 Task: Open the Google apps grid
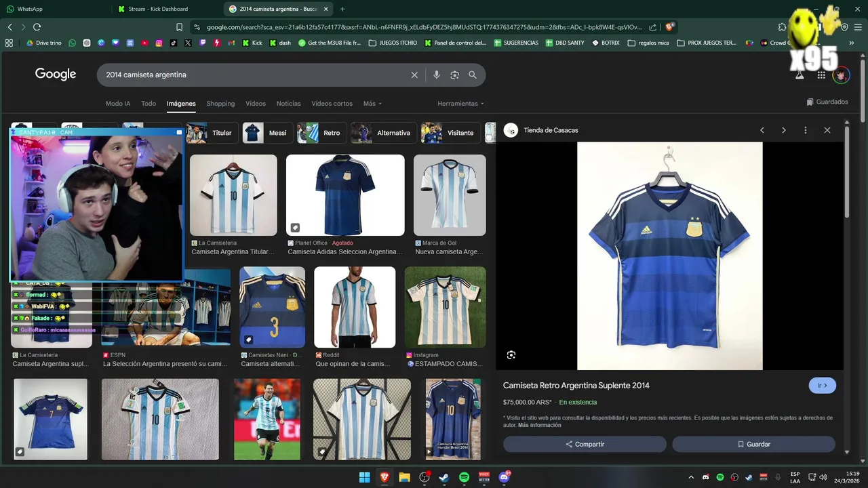821,75
